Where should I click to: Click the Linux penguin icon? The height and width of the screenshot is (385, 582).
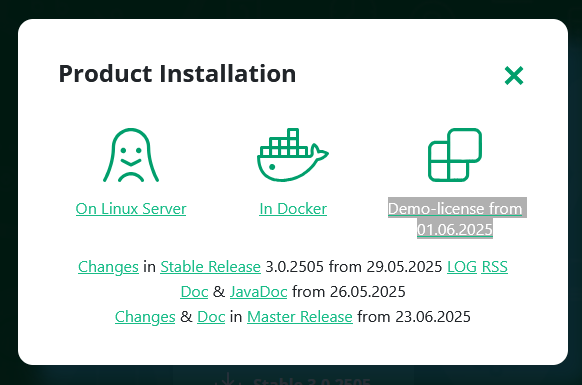[x=131, y=155]
